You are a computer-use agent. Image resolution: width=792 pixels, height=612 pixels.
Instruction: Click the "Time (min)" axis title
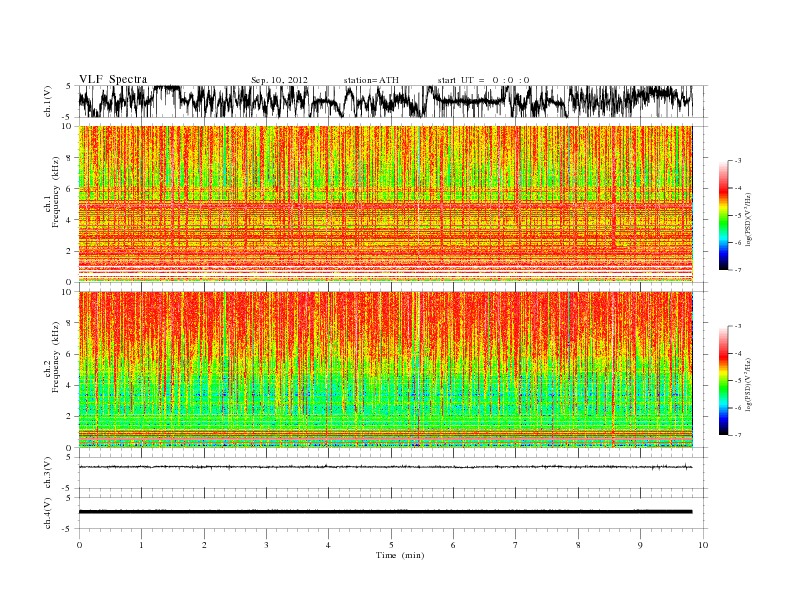tap(400, 555)
